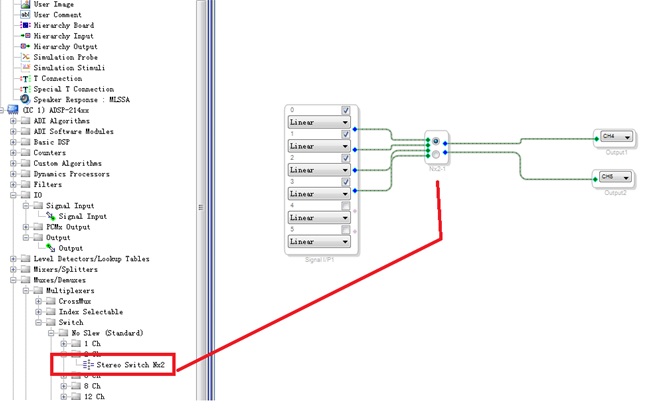Select the second radio button on Nx2-1 switch
The image size is (647, 410).
pyautogui.click(x=436, y=155)
